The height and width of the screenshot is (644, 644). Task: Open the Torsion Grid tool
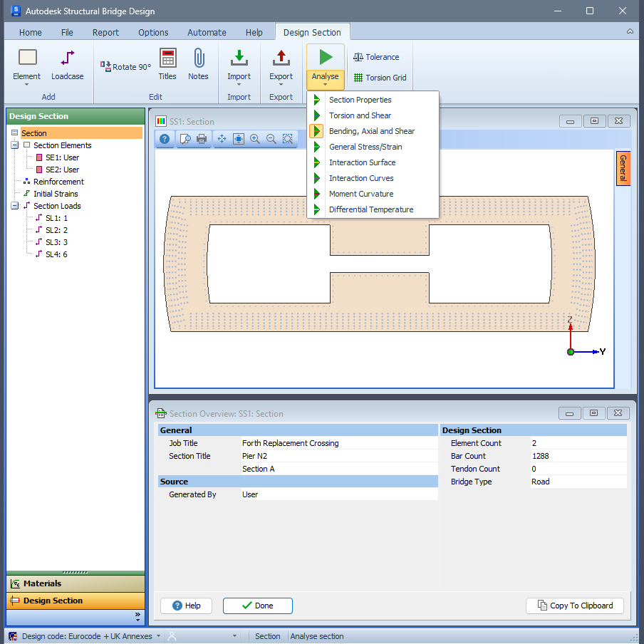click(358, 78)
